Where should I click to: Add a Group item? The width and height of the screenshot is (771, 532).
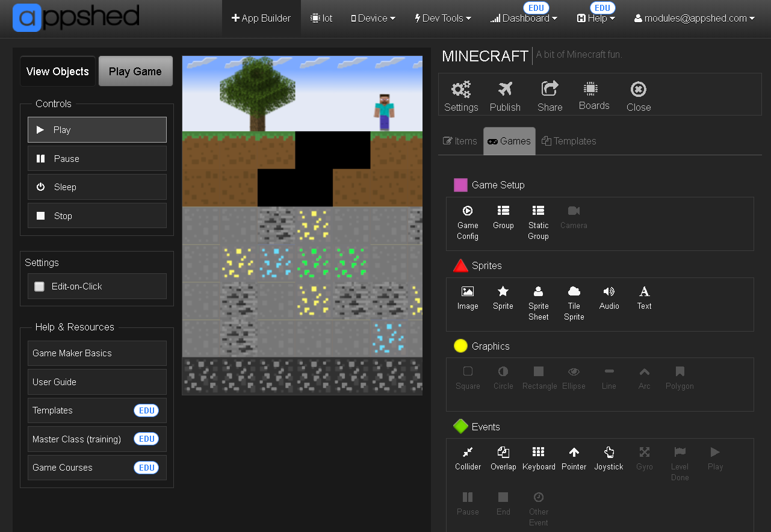tap(503, 217)
